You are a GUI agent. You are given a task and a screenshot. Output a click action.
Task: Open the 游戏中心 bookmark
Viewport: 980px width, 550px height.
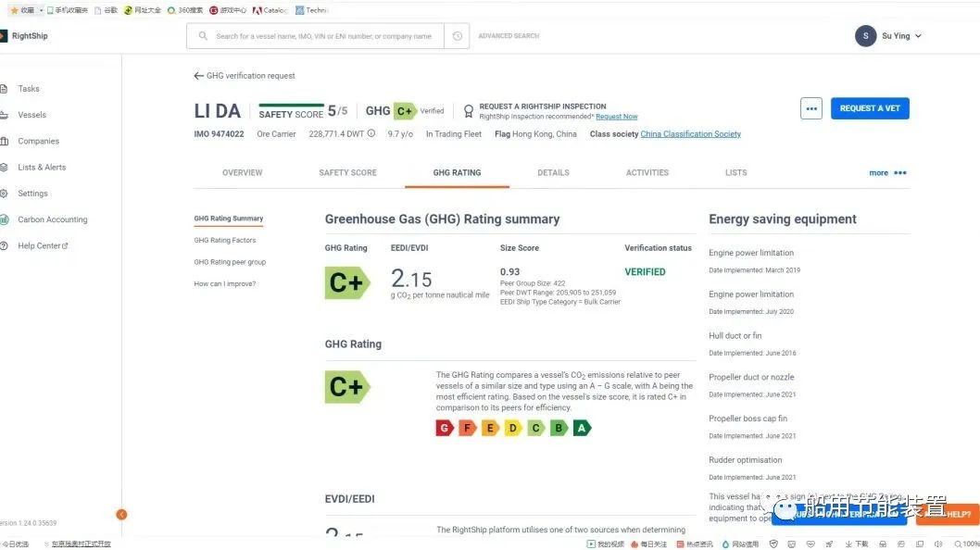tap(228, 10)
